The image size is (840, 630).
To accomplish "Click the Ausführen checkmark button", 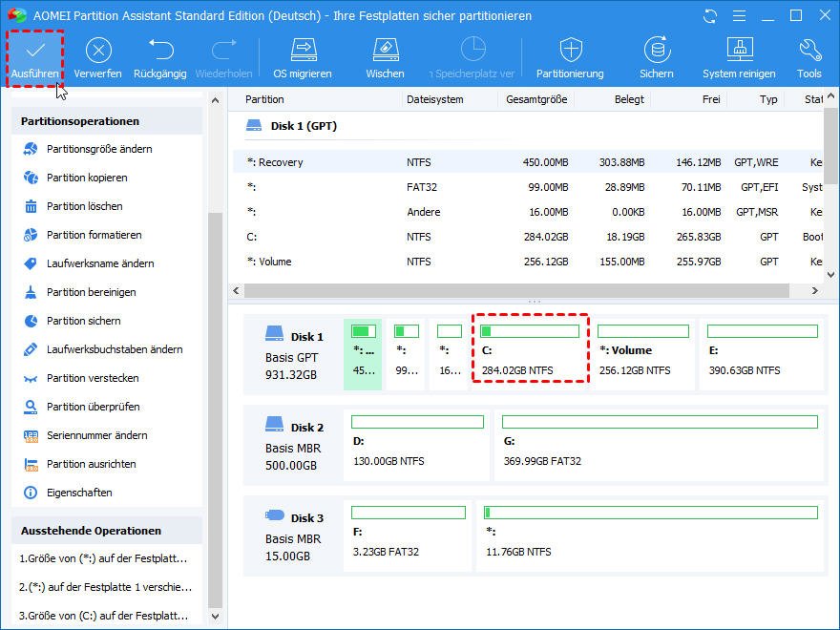I will click(x=35, y=57).
